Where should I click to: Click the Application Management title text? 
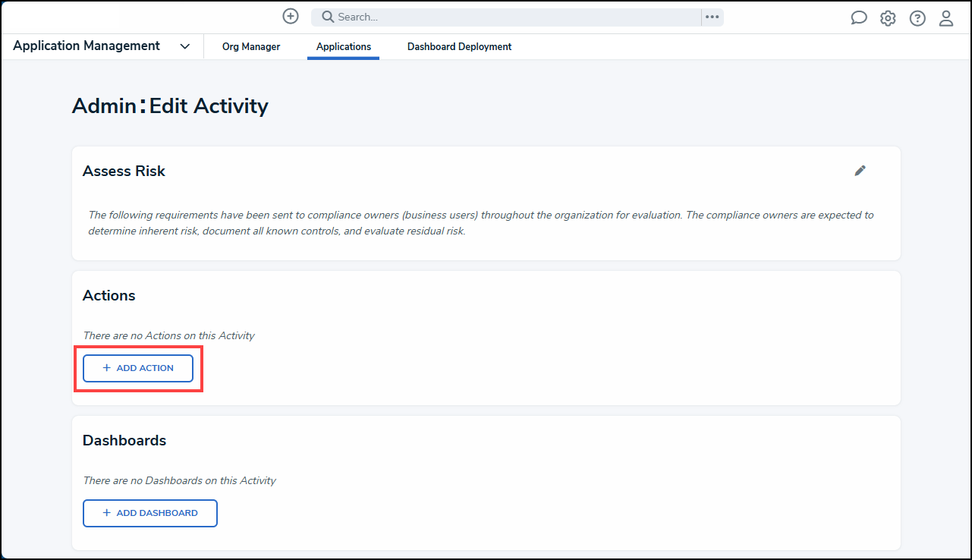(87, 46)
